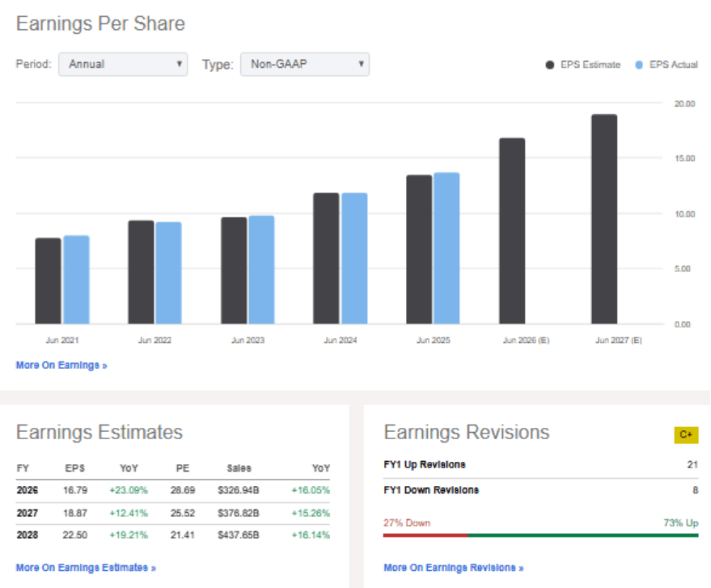
Task: Toggle the EPS Actual legend marker
Action: pos(639,65)
